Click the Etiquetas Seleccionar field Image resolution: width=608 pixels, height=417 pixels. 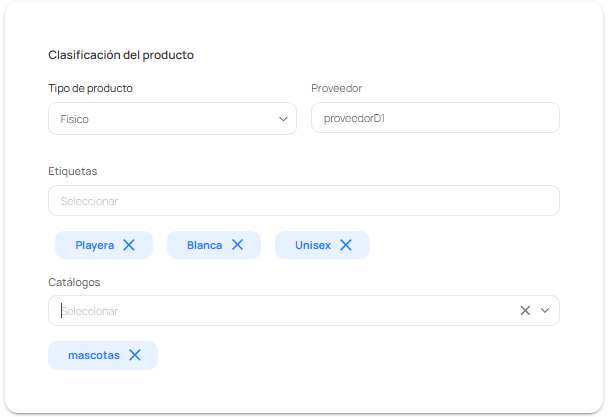tap(304, 201)
